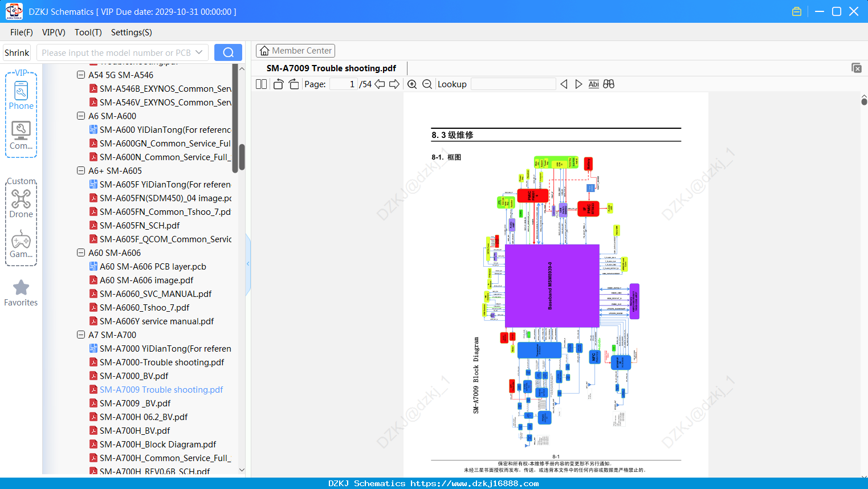The height and width of the screenshot is (489, 868).
Task: Open Favorites star
Action: pyautogui.click(x=21, y=293)
